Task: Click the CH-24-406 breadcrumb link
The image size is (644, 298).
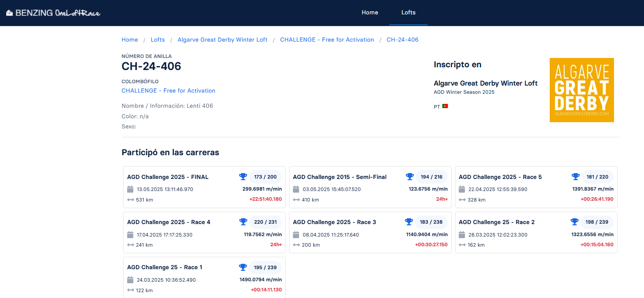Action: click(402, 40)
